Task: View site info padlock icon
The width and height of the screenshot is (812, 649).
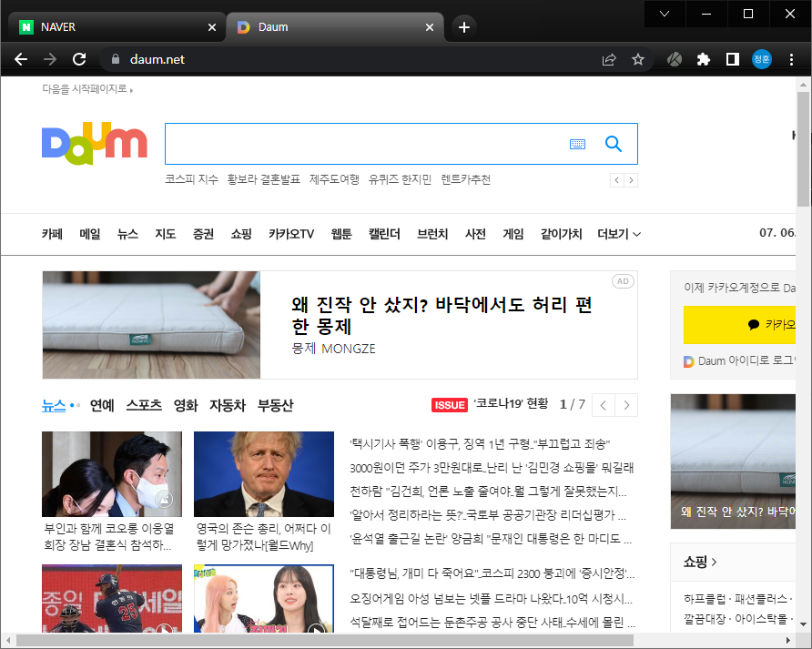Action: 116,59
